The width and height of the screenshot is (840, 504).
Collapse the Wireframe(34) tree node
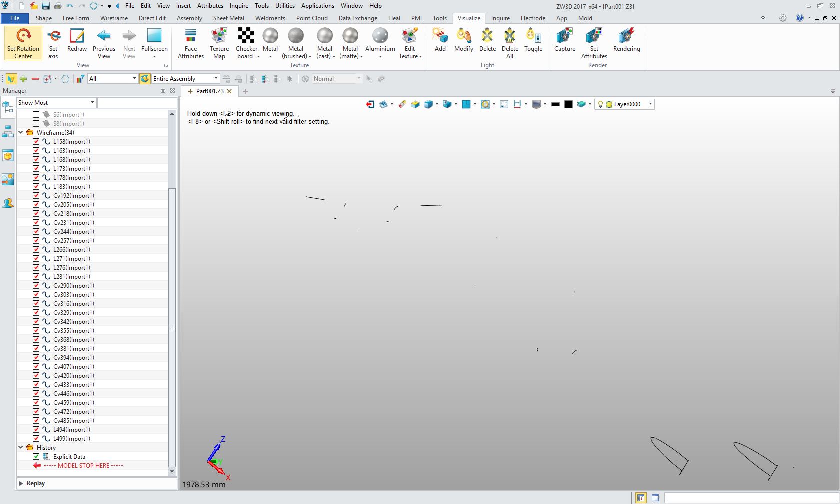click(21, 133)
